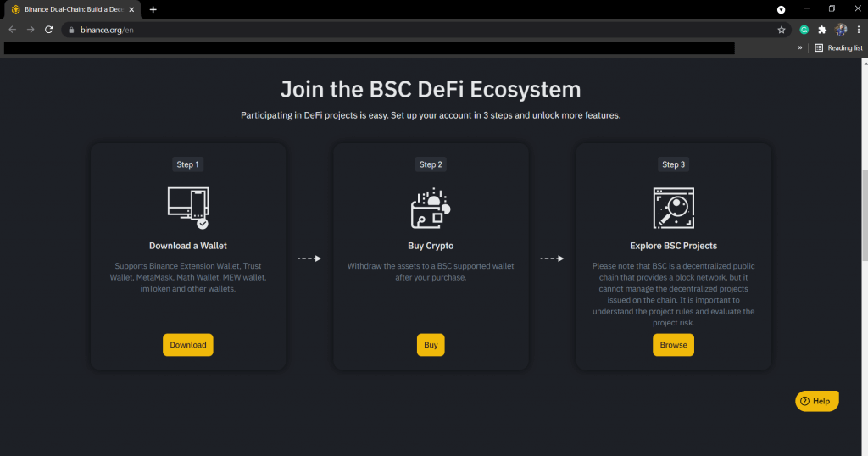The width and height of the screenshot is (868, 456).
Task: Click the Browse BSC projects button
Action: point(673,345)
